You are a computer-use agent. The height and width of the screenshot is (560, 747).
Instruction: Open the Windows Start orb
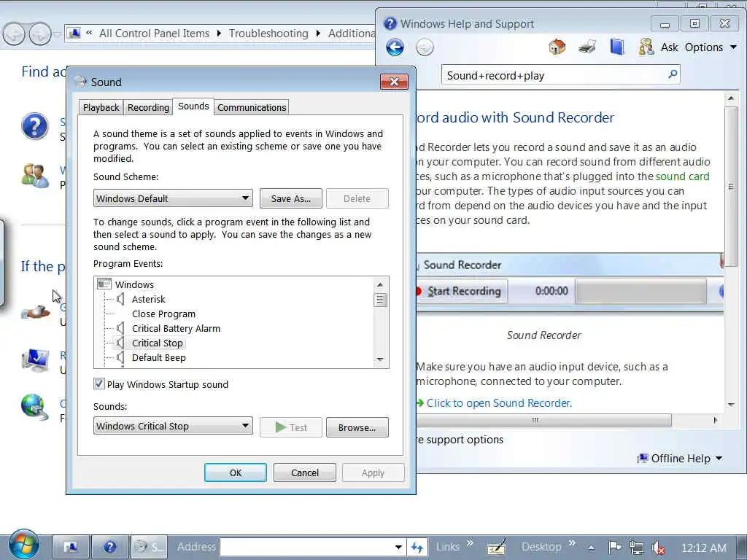tap(23, 545)
